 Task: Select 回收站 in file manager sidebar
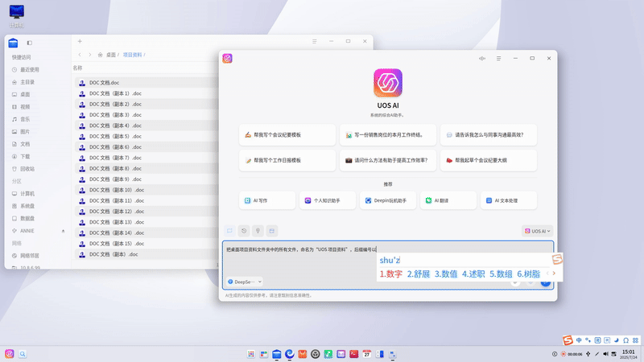coord(27,169)
